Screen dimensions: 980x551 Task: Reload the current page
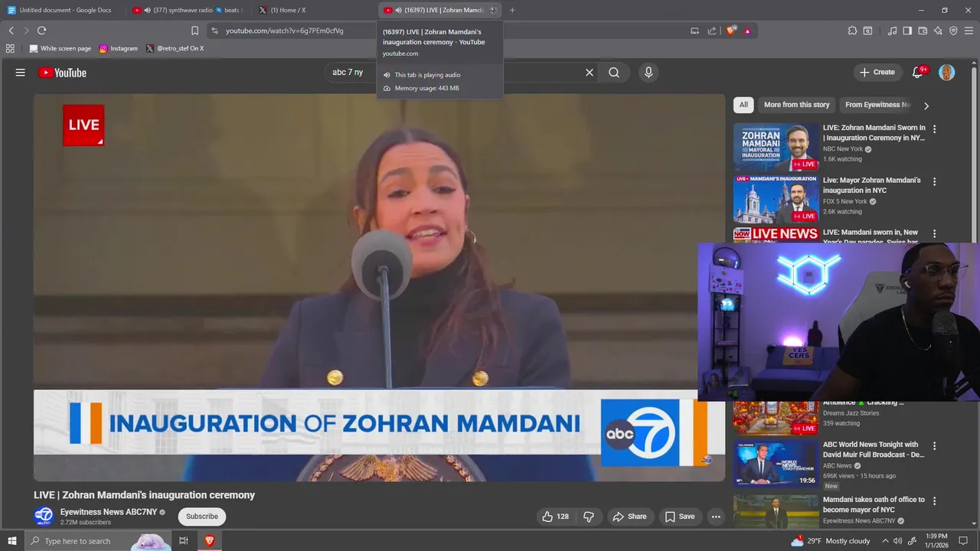(x=41, y=31)
